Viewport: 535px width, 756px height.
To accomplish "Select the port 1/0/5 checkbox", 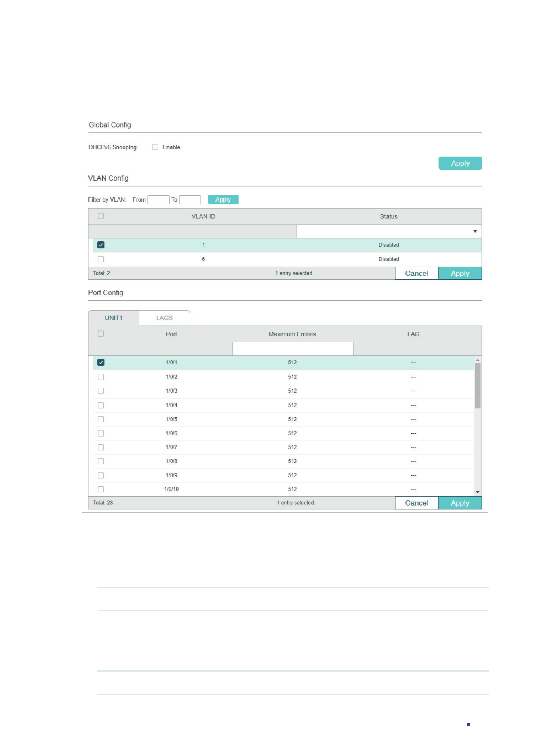I will point(101,419).
